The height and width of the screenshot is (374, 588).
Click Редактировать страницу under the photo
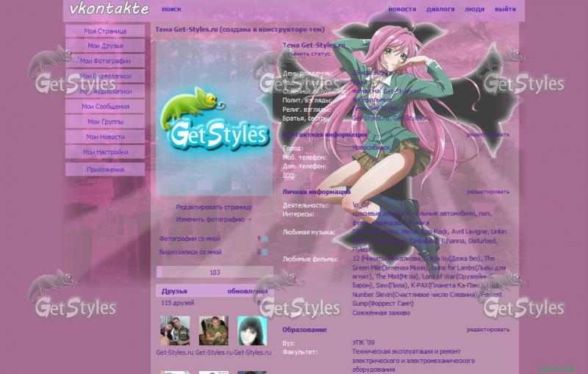214,207
